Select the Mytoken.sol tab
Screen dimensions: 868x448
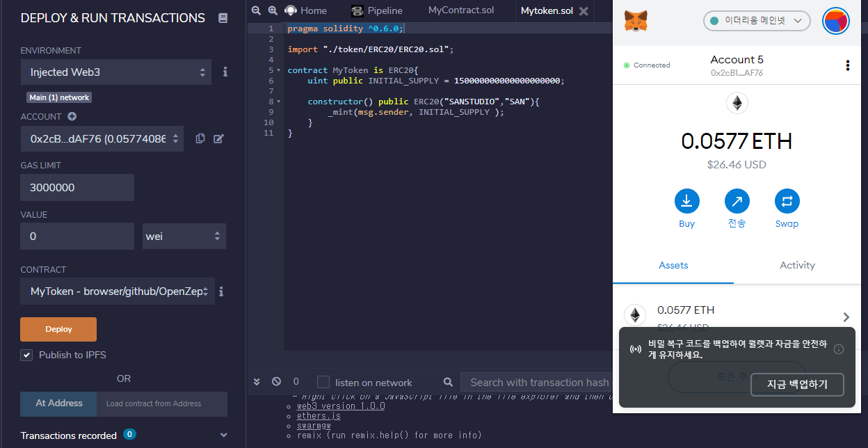tap(547, 10)
